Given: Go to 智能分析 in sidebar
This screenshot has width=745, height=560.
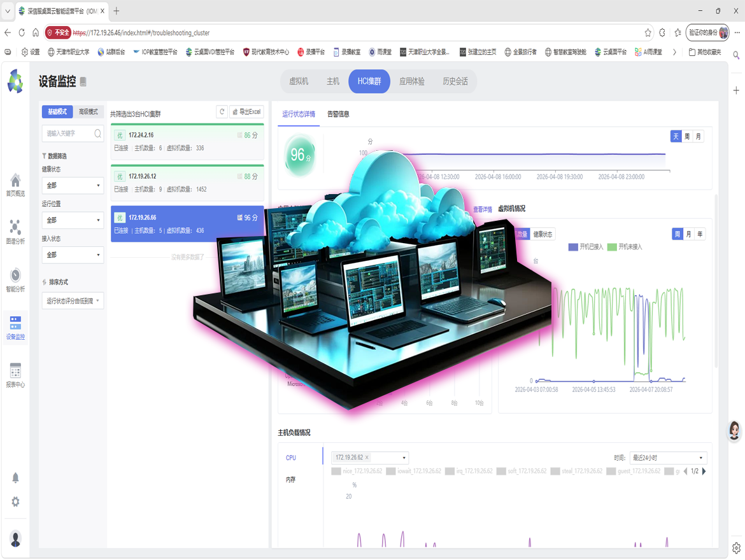Looking at the screenshot, I should 15,280.
